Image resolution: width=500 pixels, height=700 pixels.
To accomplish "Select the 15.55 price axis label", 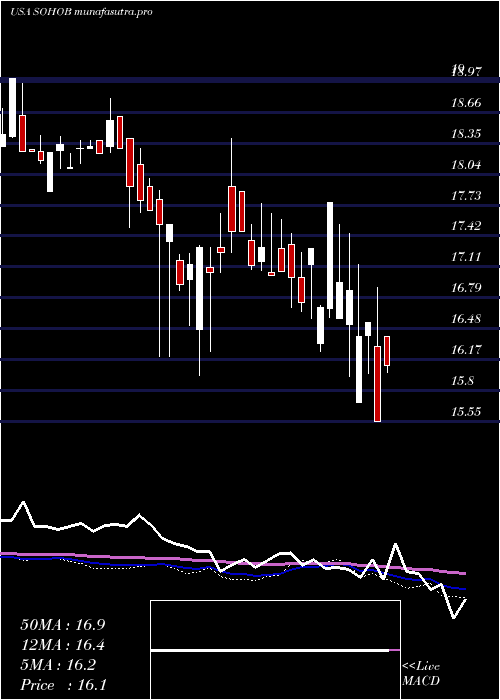I will pyautogui.click(x=467, y=412).
